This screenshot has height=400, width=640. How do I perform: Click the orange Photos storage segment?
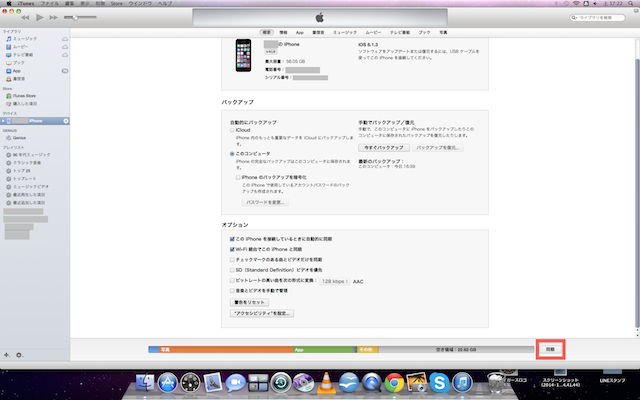(x=226, y=350)
